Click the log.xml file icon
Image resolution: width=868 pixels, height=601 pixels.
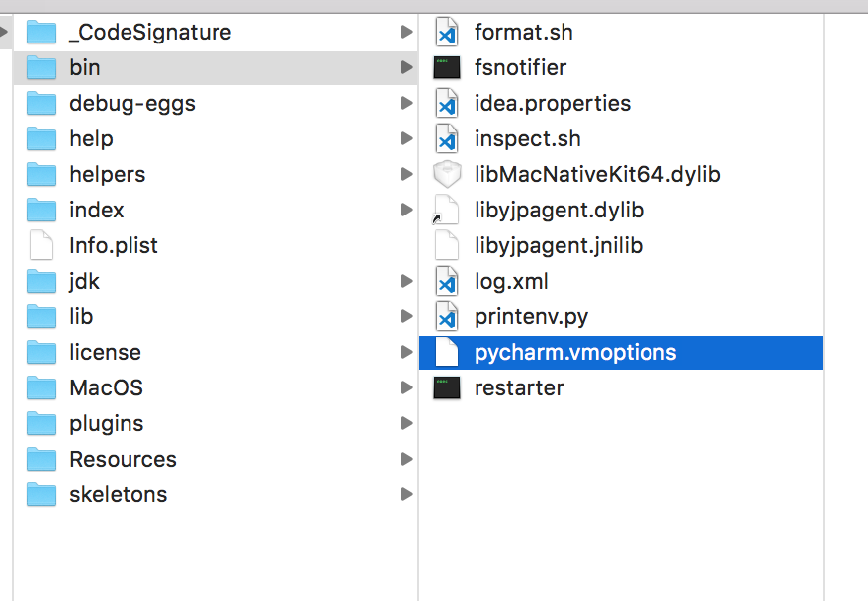(x=447, y=281)
